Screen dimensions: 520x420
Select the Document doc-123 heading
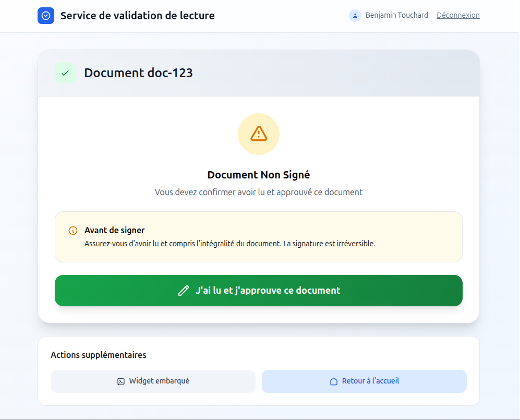[x=138, y=73]
